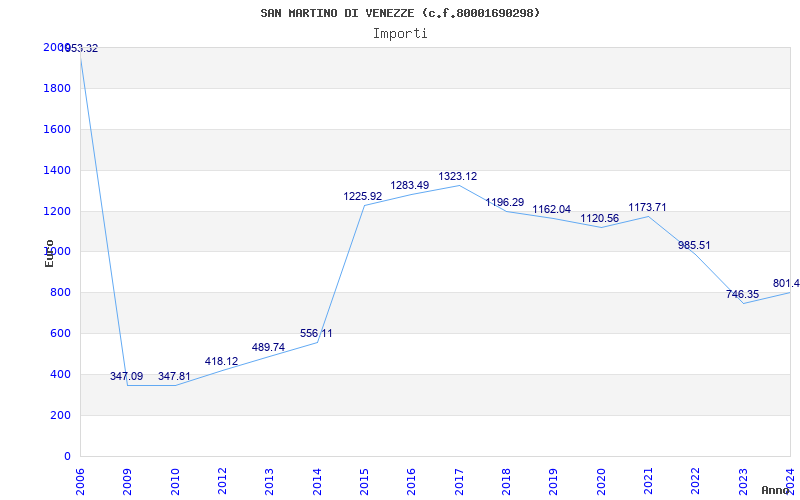Click y-axis value 800
800x500 pixels.
click(x=61, y=292)
